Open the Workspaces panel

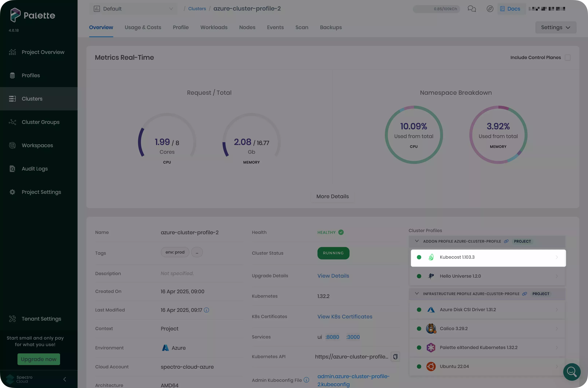coord(37,145)
